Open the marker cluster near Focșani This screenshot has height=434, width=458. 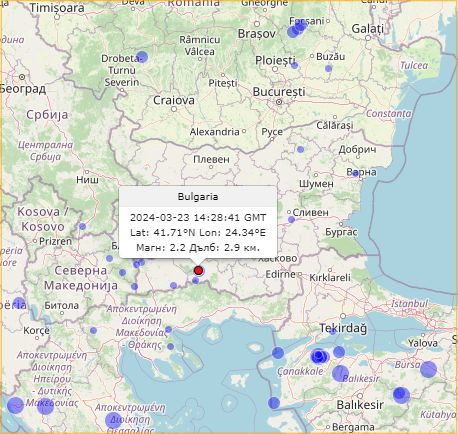click(x=297, y=29)
